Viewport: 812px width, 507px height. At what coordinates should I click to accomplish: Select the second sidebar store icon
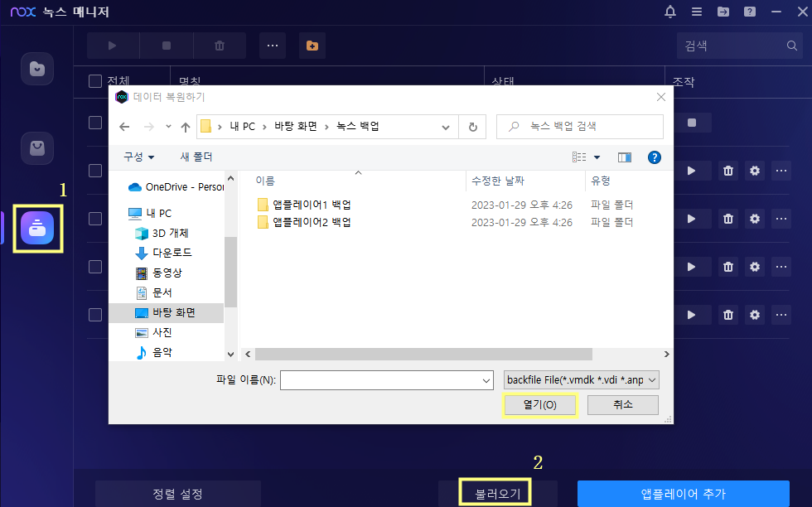pyautogui.click(x=37, y=148)
